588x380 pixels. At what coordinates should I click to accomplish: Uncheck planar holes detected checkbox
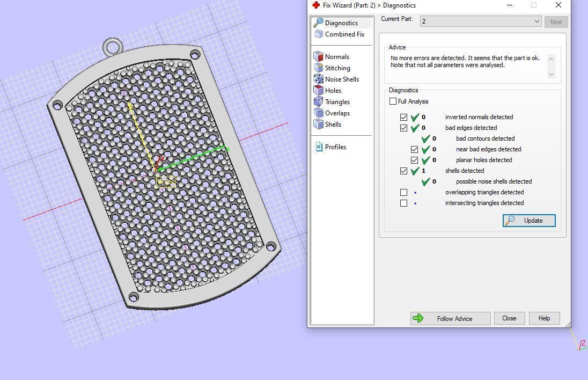coord(414,160)
